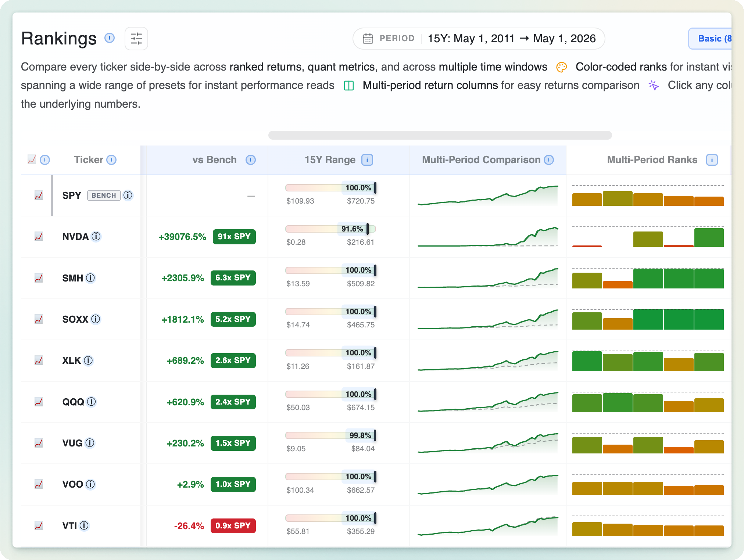Toggle the chart icon for SOXX row
Viewport: 744px width, 560px height.
click(39, 319)
